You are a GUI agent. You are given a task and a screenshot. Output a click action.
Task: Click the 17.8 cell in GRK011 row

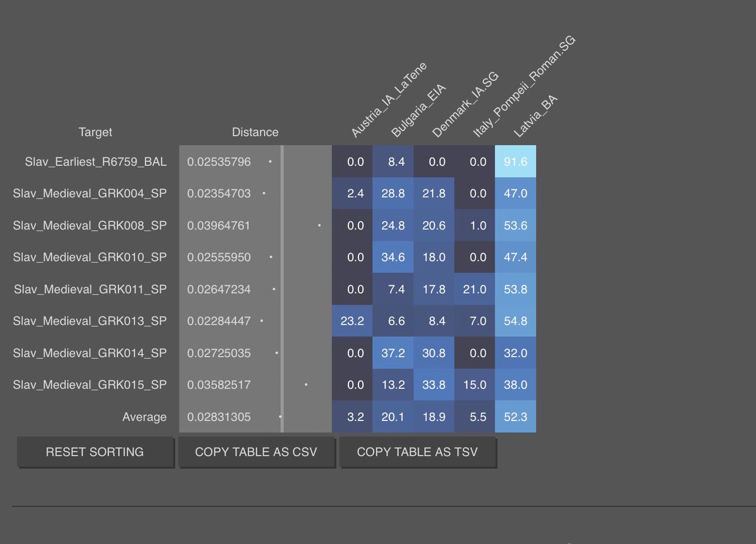(x=434, y=289)
